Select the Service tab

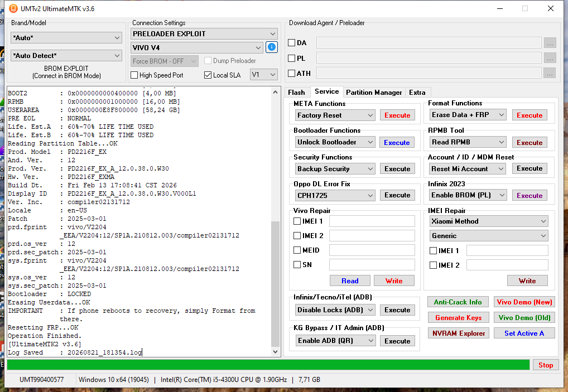tap(327, 91)
